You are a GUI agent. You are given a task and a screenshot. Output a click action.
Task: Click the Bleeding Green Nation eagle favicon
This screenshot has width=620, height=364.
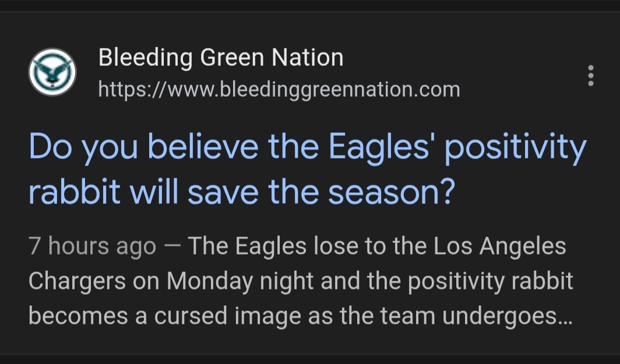[52, 72]
